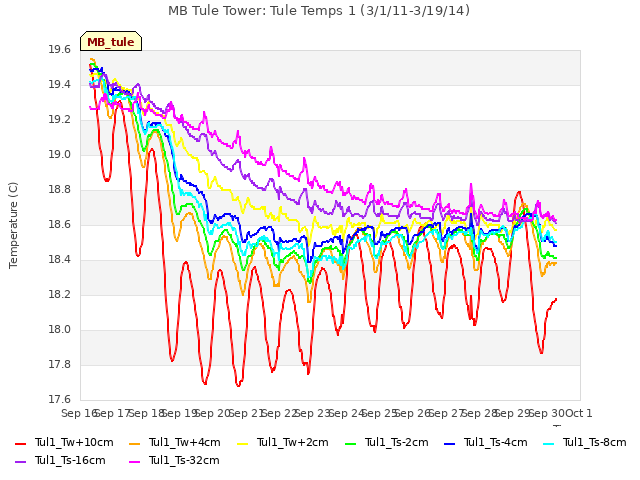
Task: Click the 18.4 y-axis tick label
Action: click(x=60, y=260)
